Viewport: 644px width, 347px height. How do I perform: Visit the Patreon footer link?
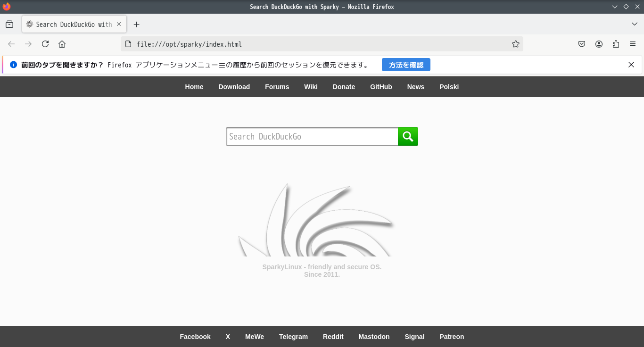pos(452,337)
